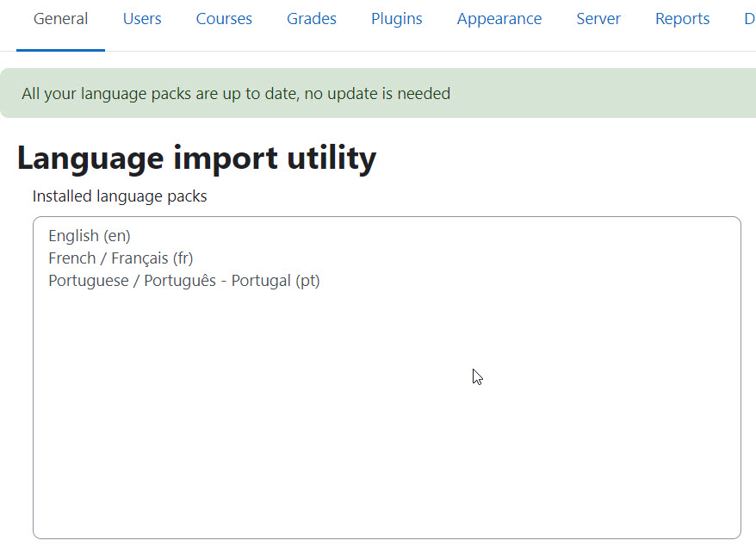Click blank space right of the page heading
The height and width of the screenshot is (553, 756).
564,158
